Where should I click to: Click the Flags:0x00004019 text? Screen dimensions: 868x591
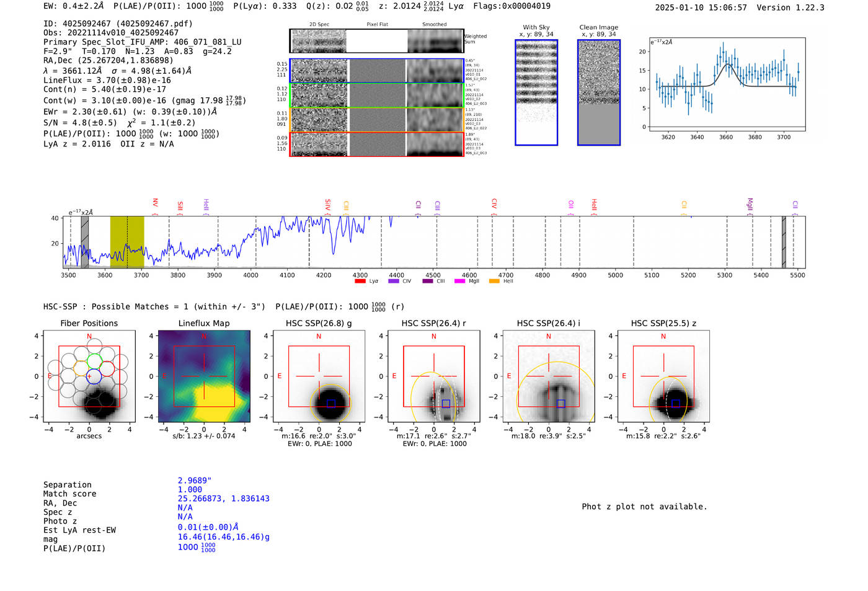click(x=511, y=6)
